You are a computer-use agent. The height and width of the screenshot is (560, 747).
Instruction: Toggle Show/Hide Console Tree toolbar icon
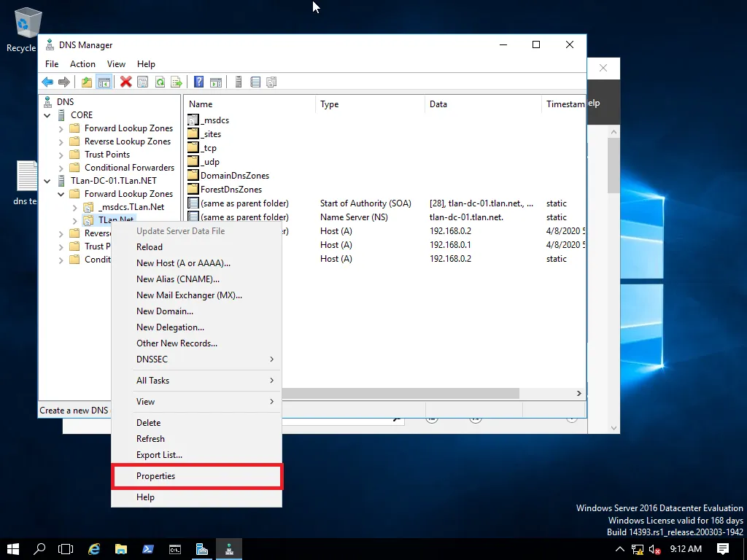pyautogui.click(x=104, y=82)
